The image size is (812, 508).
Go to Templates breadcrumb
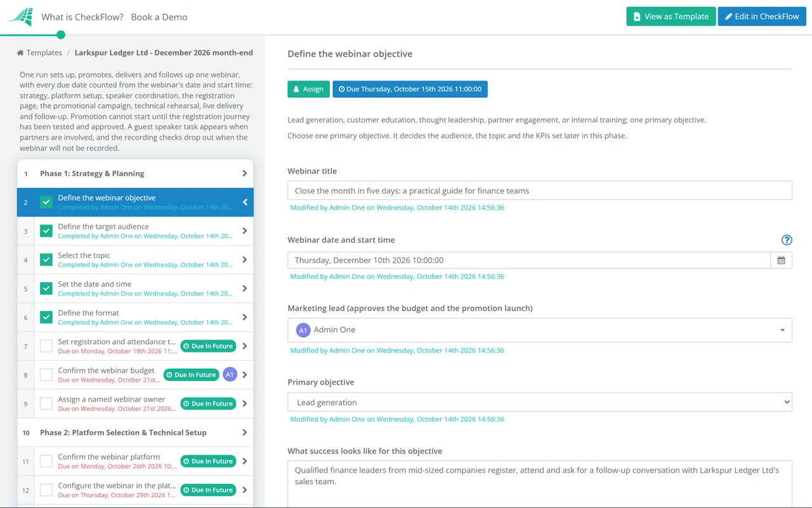(44, 53)
